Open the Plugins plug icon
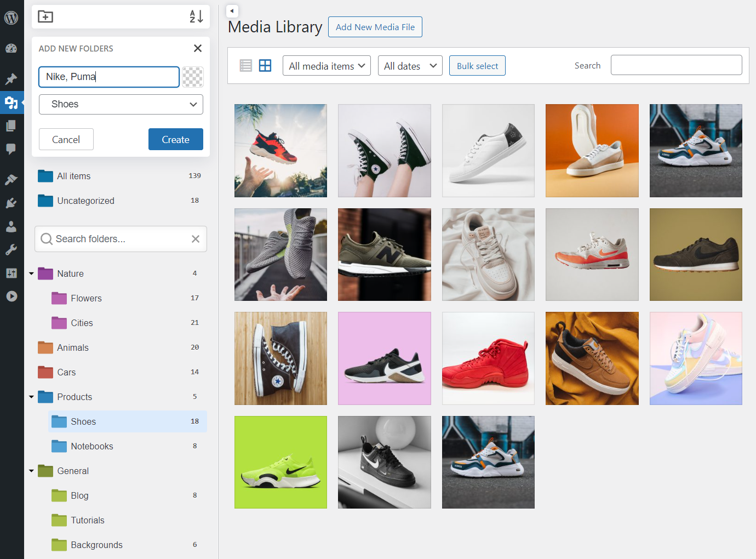Screen dimensions: 756x559 coord(11,203)
